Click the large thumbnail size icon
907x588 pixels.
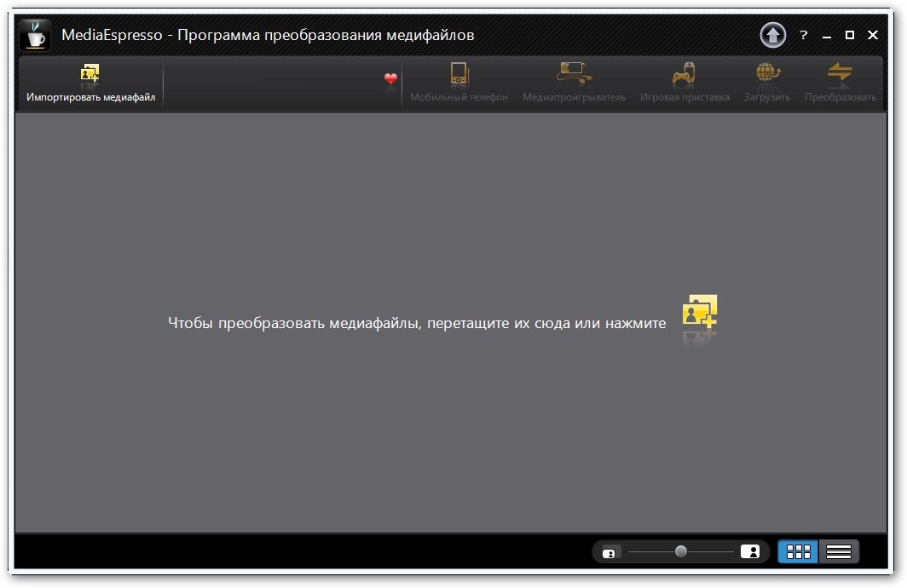750,551
